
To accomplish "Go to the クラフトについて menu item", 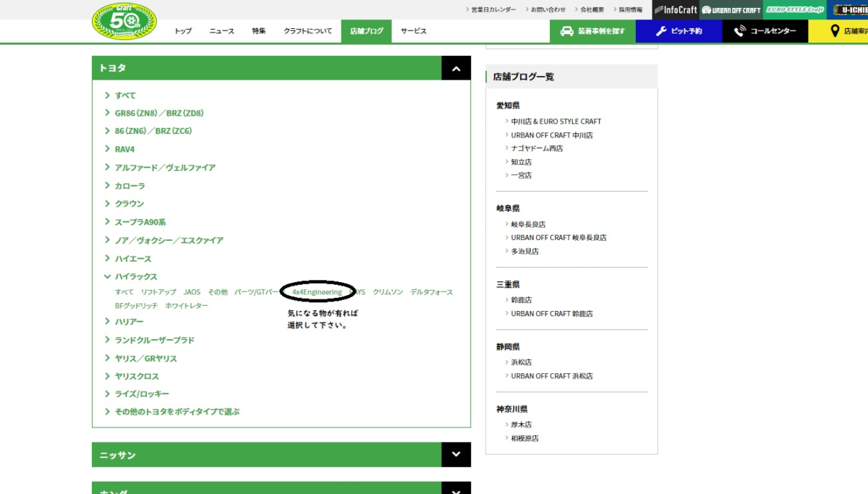I will (x=308, y=31).
